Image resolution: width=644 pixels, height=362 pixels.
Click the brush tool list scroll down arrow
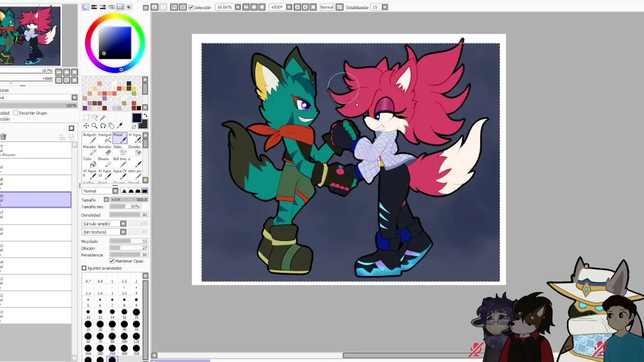[x=145, y=179]
